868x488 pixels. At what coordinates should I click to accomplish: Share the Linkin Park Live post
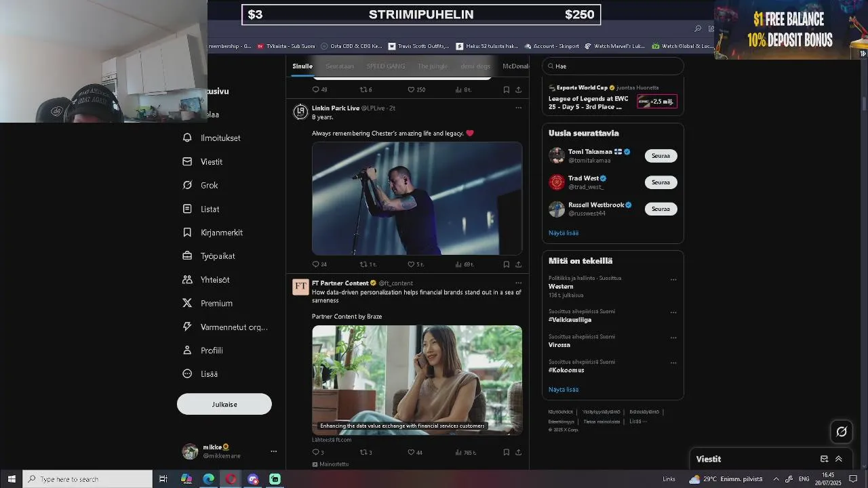(x=519, y=264)
